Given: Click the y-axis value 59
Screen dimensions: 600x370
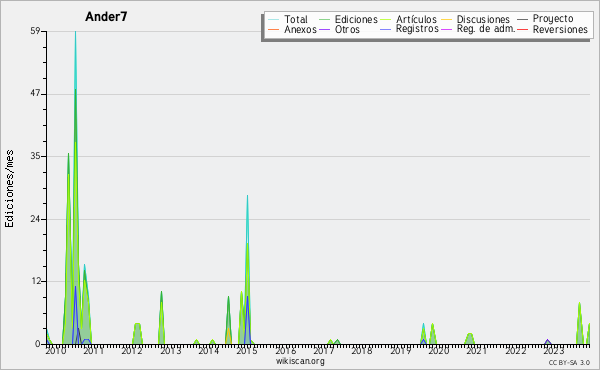Looking at the screenshot, I should point(35,31).
